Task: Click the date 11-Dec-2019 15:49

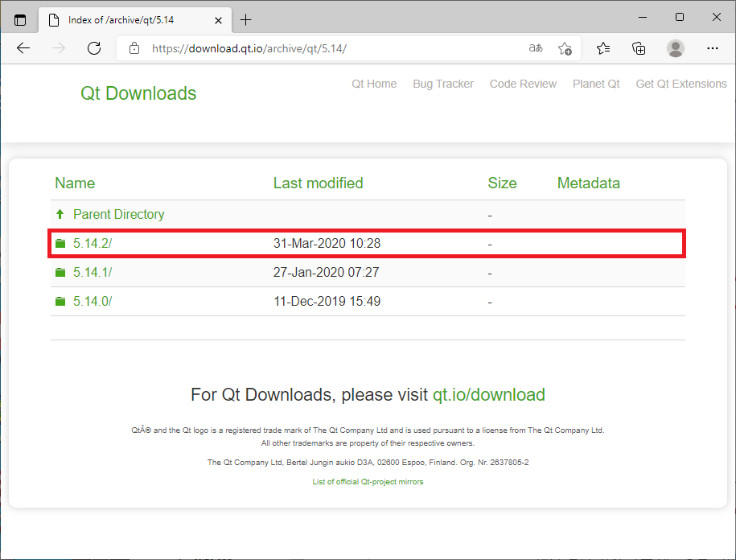Action: click(327, 302)
